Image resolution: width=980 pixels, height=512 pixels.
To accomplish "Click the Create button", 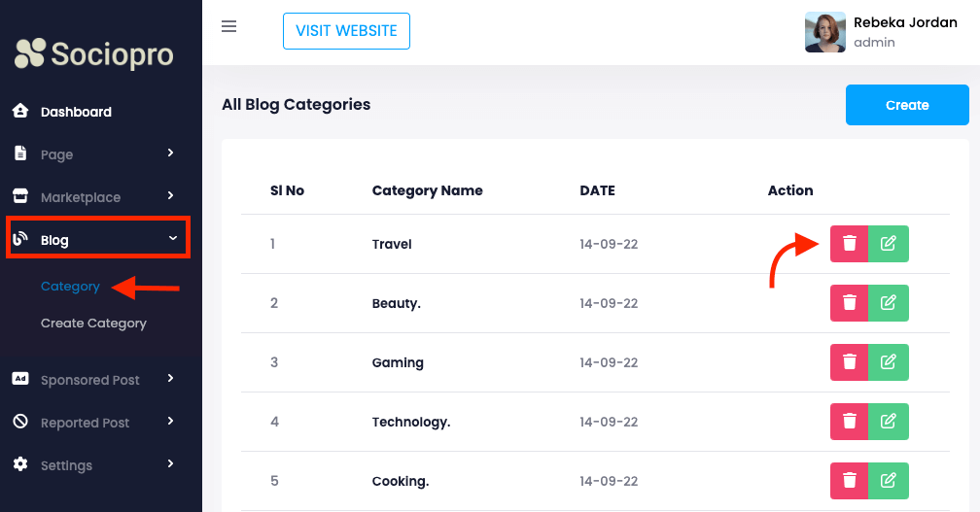I will click(x=907, y=105).
